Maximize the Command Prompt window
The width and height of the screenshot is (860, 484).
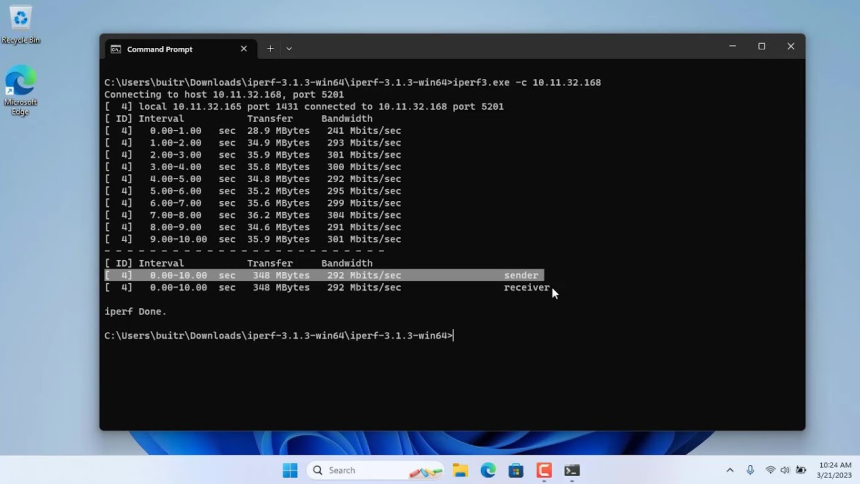click(761, 47)
